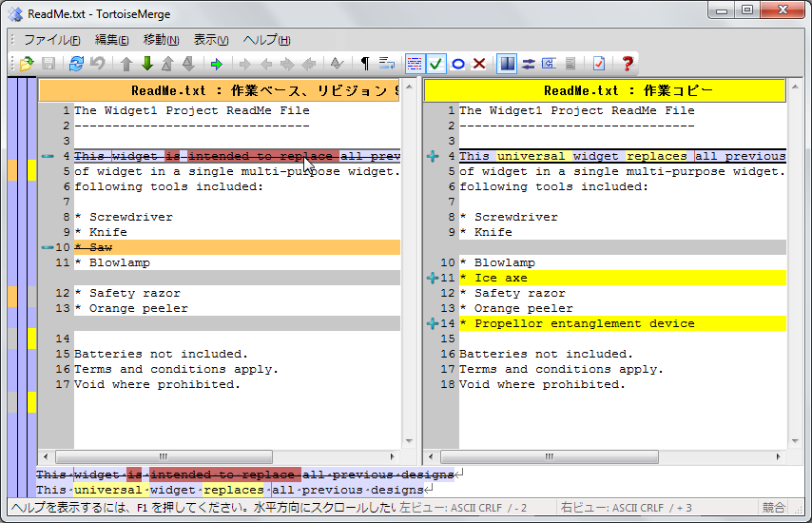Click the yellow 作業コピー pane header
812x523 pixels.
[605, 90]
